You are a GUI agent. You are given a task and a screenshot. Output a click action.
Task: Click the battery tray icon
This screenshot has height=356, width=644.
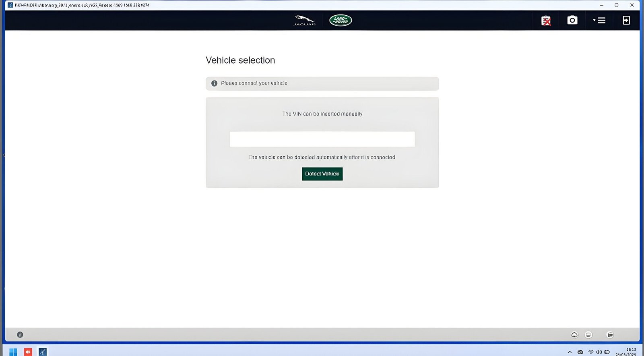(607, 352)
